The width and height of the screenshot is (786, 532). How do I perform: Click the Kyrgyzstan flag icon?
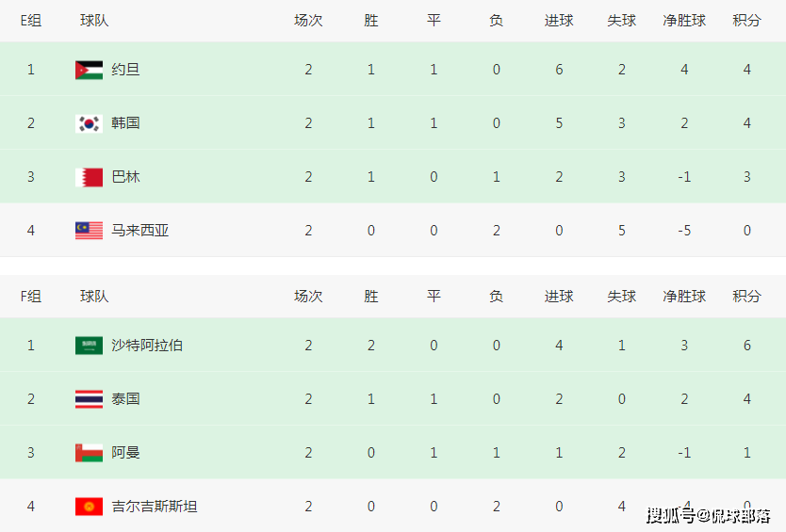pos(89,507)
